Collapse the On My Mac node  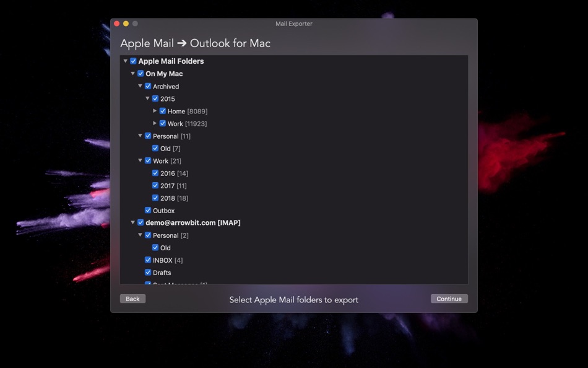[x=132, y=73]
